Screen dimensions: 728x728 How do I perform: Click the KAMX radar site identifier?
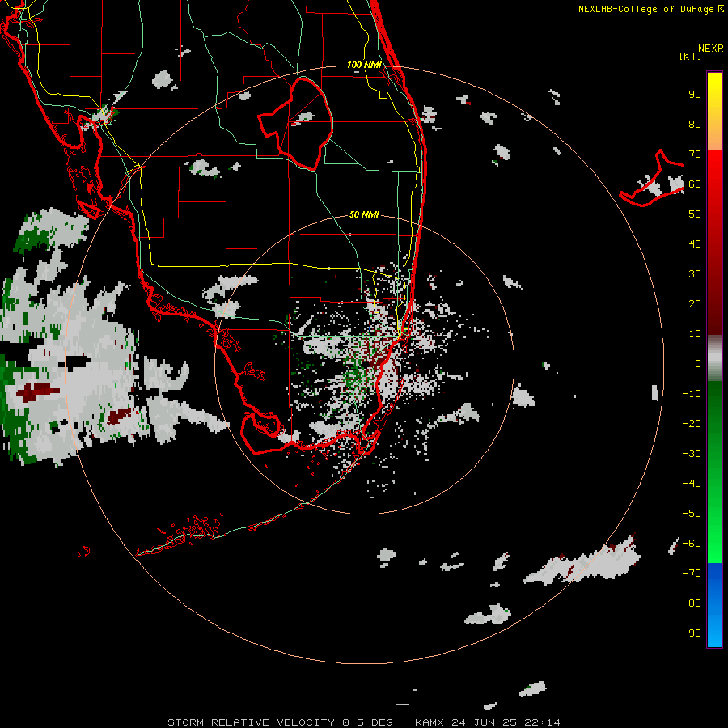(430, 722)
